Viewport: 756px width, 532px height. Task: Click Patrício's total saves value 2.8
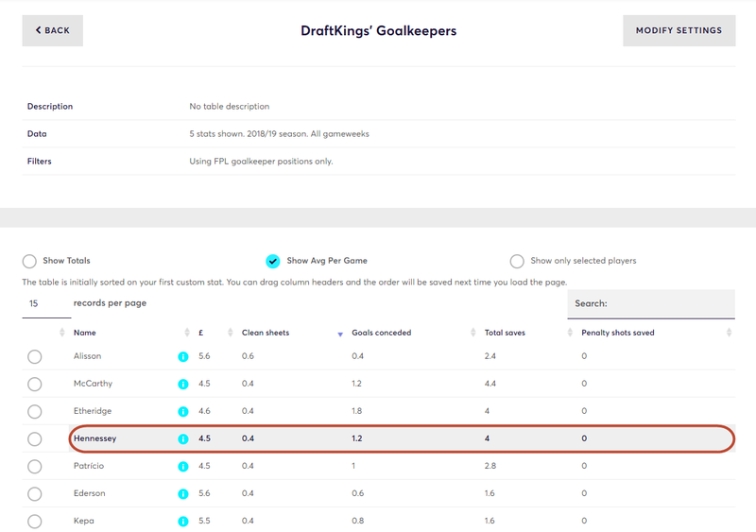coord(490,466)
